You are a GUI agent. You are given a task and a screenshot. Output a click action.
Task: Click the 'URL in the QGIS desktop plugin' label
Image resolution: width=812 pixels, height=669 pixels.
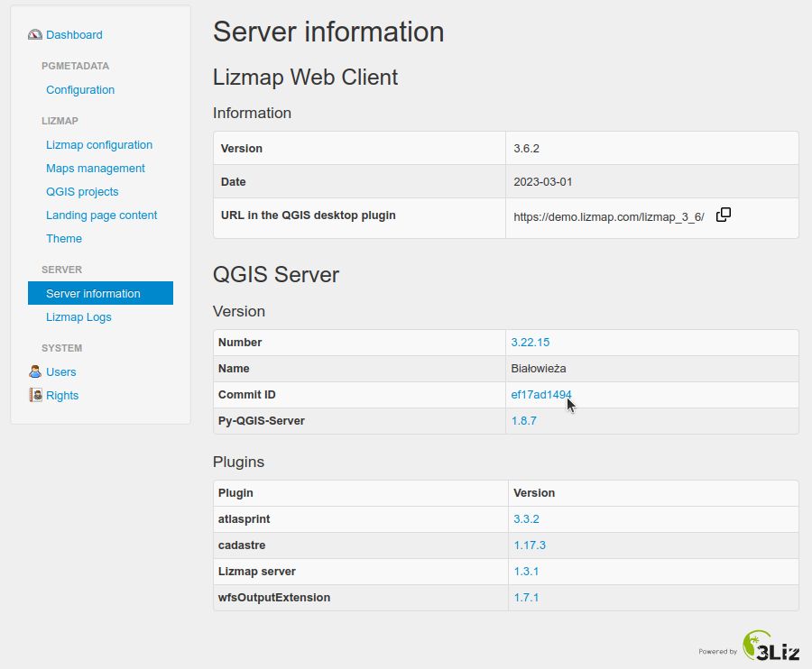coord(309,215)
